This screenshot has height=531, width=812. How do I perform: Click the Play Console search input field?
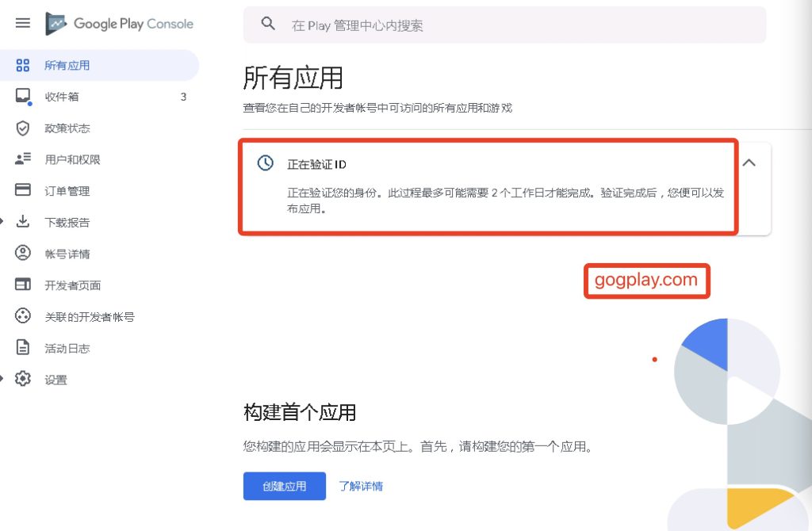tap(476, 25)
